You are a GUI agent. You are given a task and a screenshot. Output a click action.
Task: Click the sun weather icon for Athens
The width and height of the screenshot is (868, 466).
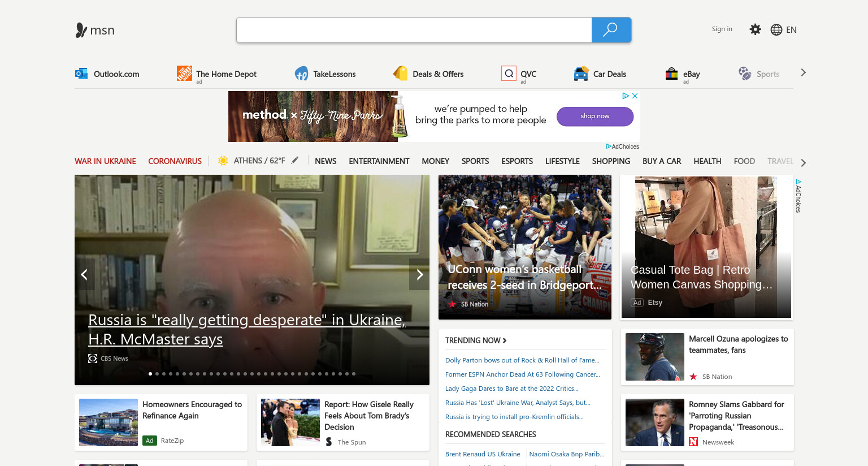tap(223, 161)
